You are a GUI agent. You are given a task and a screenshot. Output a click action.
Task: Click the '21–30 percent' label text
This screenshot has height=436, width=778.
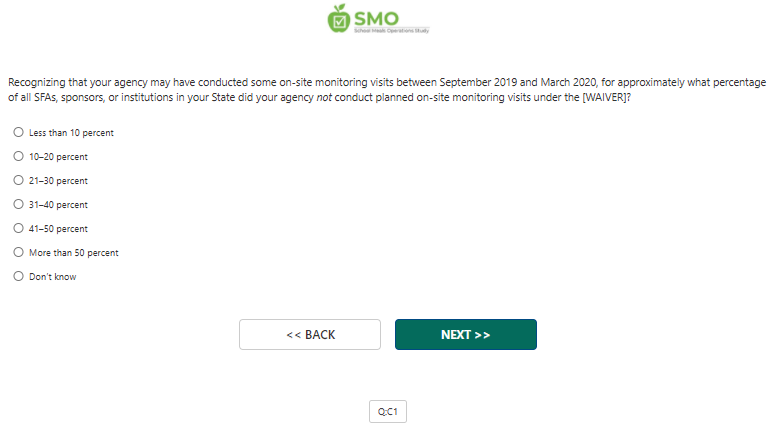(58, 181)
